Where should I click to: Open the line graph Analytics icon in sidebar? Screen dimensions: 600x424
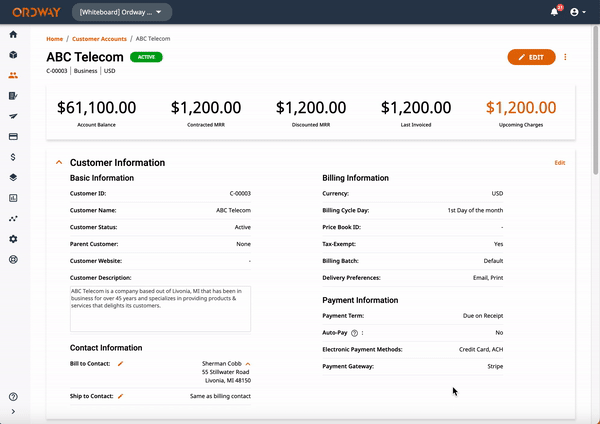tap(13, 219)
